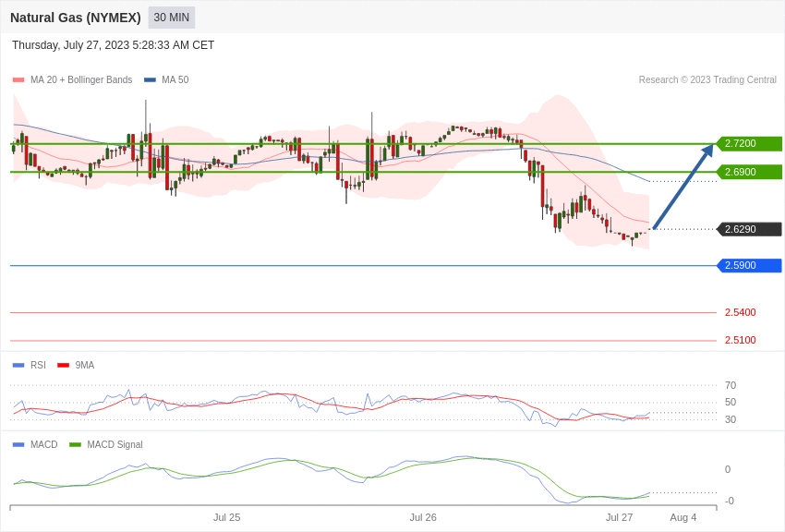Click the black 2.6290 current price tag
The height and width of the screenshot is (532, 785).
coord(749,229)
